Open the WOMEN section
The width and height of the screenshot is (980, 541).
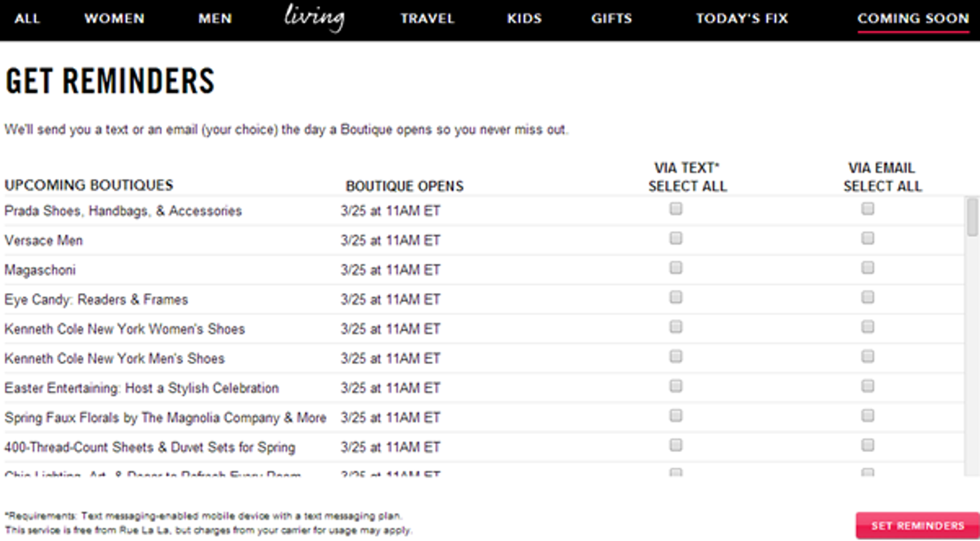tap(114, 18)
